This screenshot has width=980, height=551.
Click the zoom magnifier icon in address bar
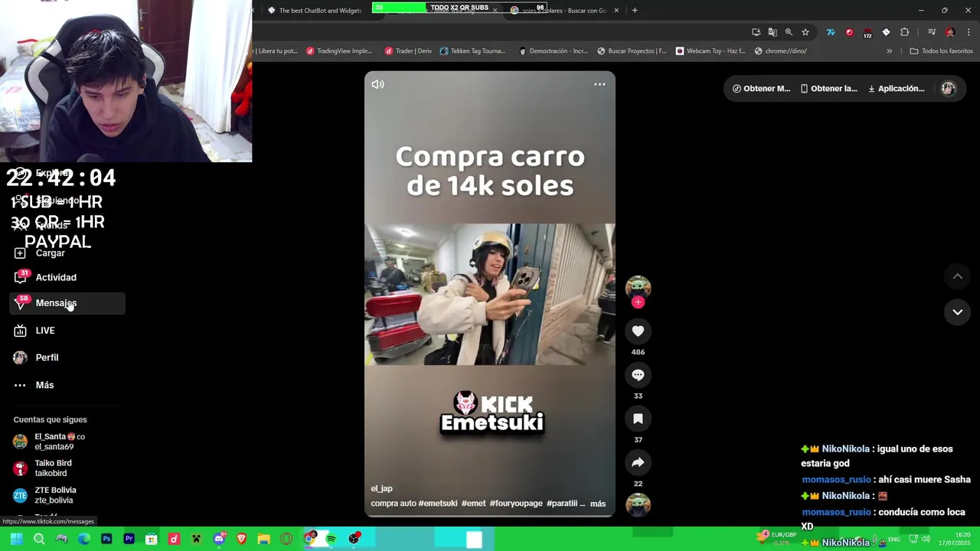789,32
